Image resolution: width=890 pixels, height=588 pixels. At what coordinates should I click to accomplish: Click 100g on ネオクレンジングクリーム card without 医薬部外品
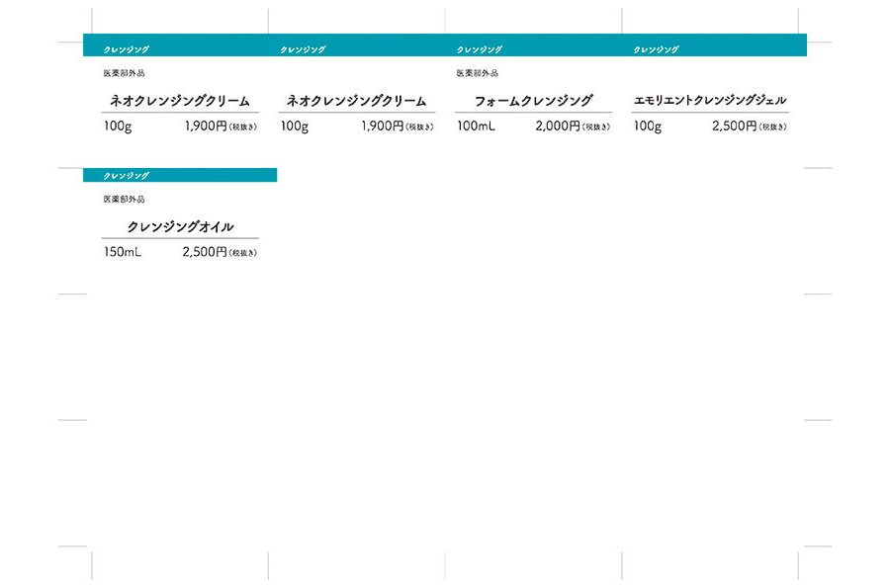(295, 126)
